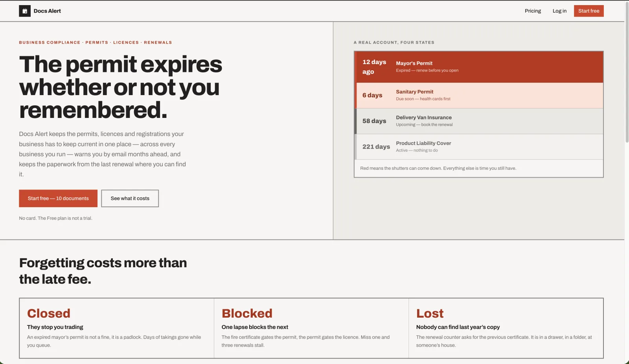
Task: Click the '221 days' countdown label
Action: (376, 147)
